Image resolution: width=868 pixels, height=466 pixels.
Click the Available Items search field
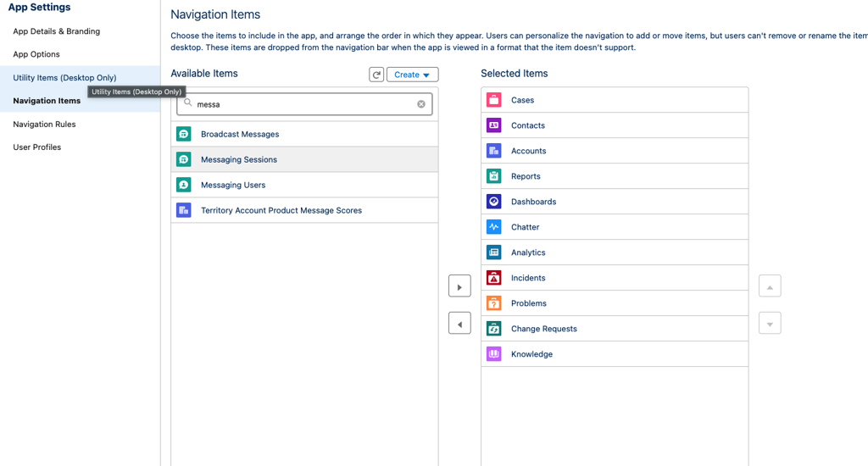(x=304, y=104)
